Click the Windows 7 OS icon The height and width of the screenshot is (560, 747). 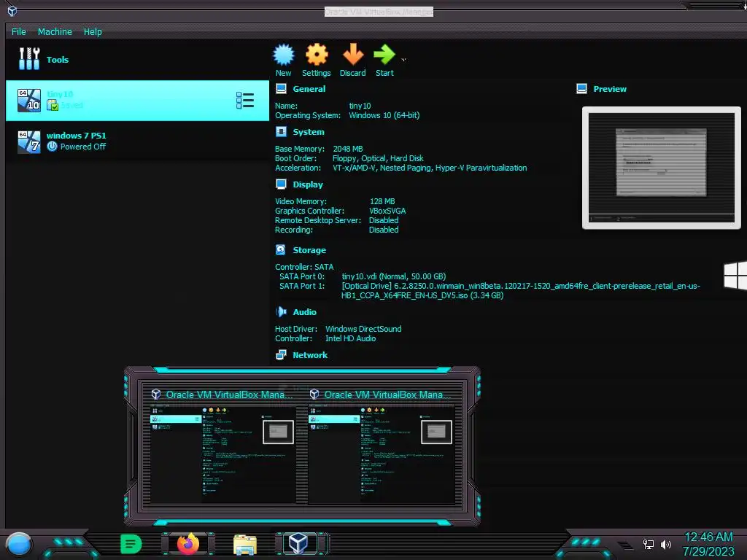[29, 142]
